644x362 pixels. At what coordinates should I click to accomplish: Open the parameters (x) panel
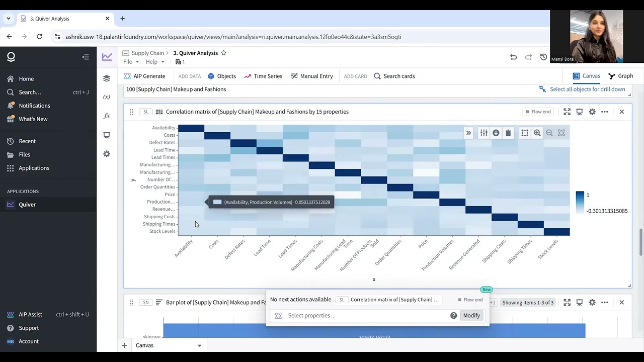pyautogui.click(x=107, y=97)
